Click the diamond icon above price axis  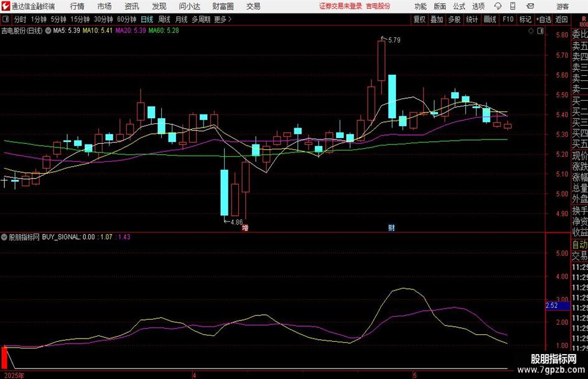(x=531, y=31)
